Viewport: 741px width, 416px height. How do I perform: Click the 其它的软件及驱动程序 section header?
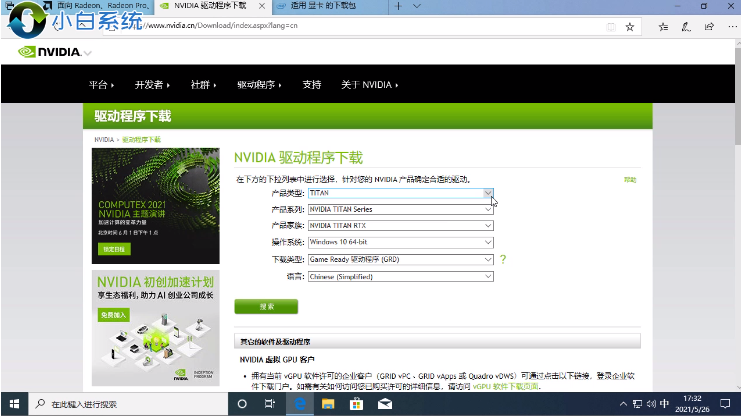(437, 341)
